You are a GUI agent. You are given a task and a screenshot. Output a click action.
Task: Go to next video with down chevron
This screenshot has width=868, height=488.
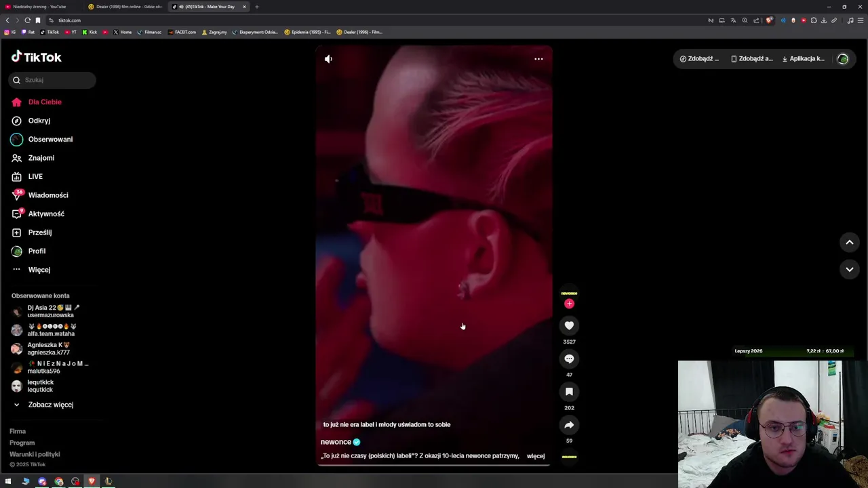pos(849,270)
